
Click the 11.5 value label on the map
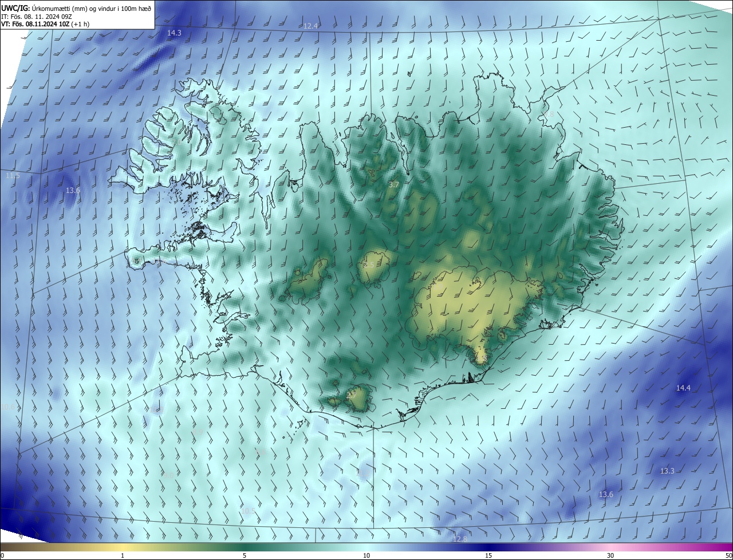[x=13, y=176]
